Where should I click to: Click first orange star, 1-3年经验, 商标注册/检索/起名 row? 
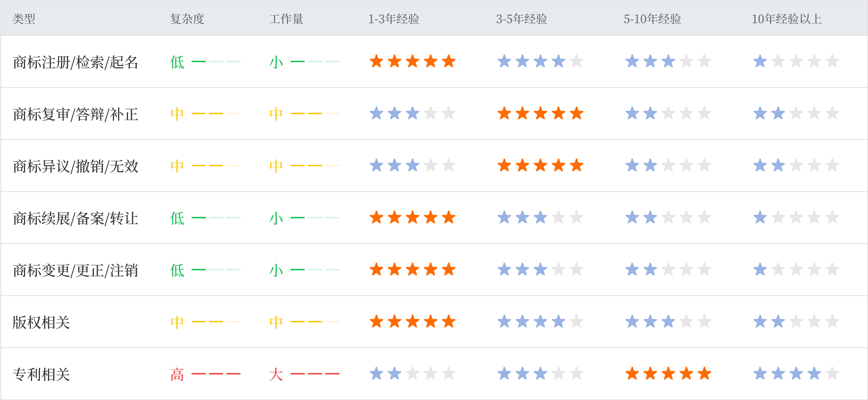[x=376, y=61]
